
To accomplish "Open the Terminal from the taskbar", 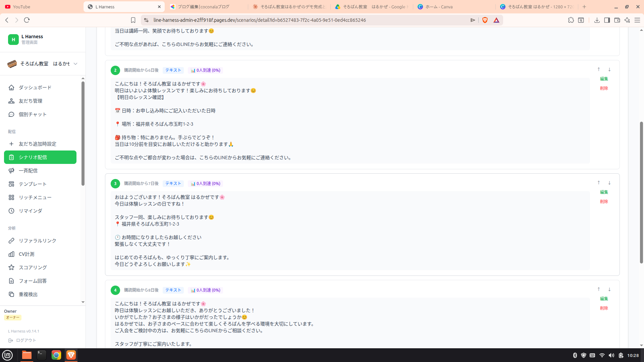I will point(42,355).
